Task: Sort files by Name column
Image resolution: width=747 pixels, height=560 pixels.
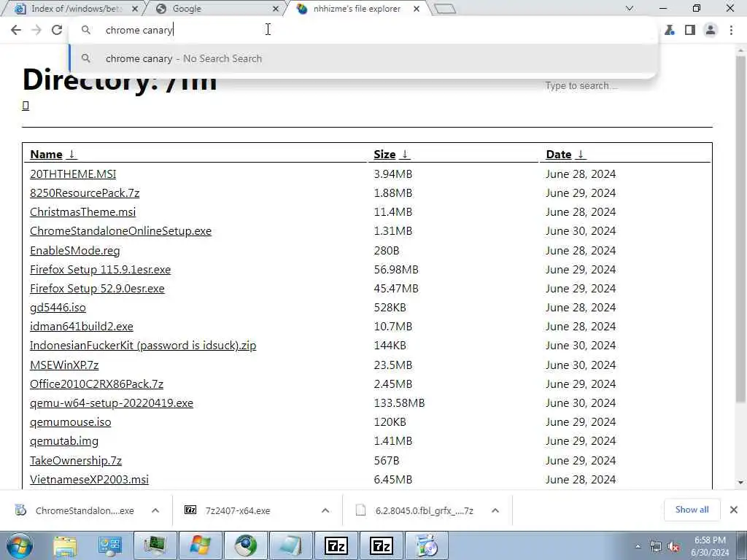Action: pos(53,155)
